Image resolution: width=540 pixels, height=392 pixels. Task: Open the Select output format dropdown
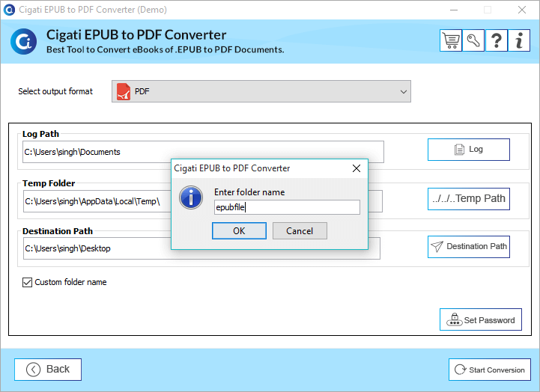click(261, 91)
